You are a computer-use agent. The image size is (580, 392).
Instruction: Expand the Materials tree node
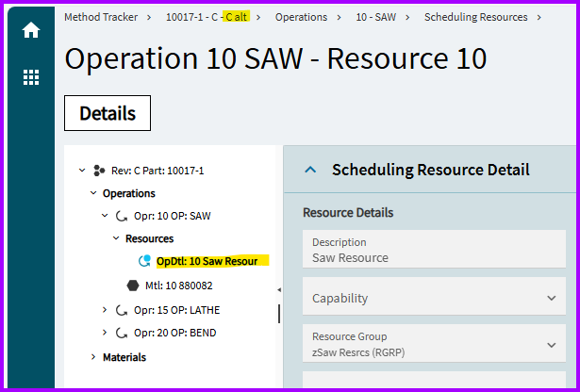(x=93, y=357)
